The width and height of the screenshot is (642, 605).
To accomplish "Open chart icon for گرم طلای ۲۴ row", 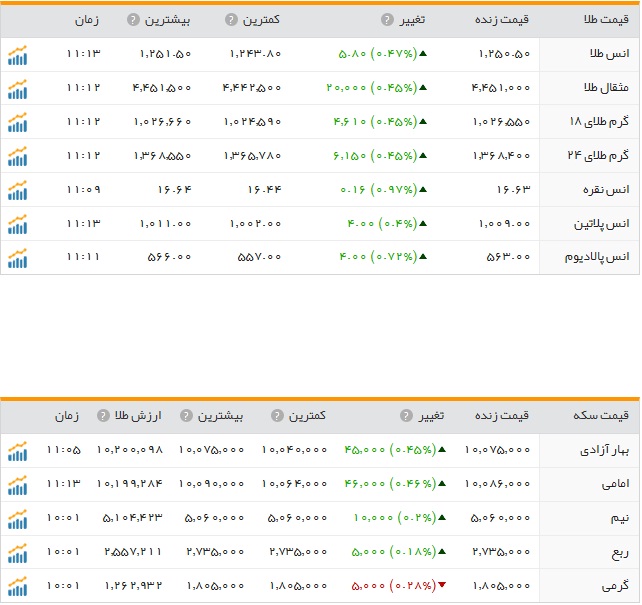I will coord(17,156).
